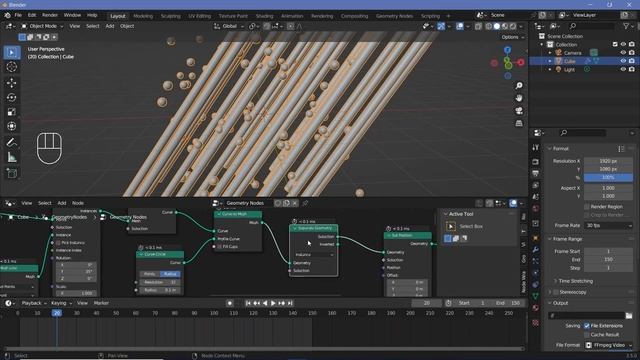The width and height of the screenshot is (640, 360).
Task: Open the Render properties tab icon
Action: pyautogui.click(x=536, y=162)
